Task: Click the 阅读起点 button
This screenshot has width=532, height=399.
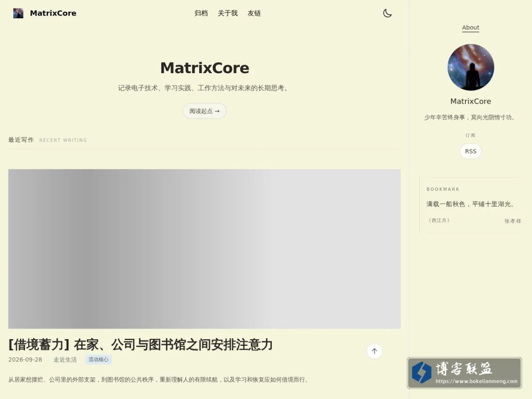Action: tap(204, 111)
